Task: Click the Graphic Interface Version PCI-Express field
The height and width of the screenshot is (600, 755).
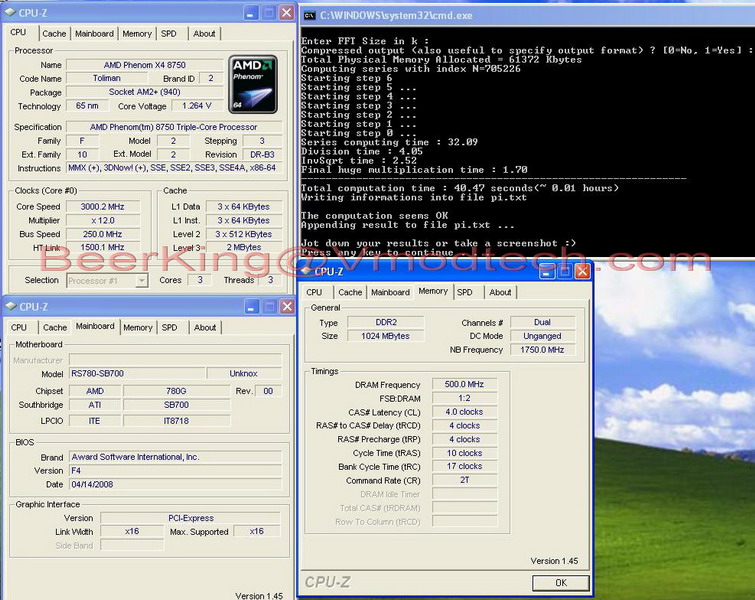Action: (x=191, y=518)
